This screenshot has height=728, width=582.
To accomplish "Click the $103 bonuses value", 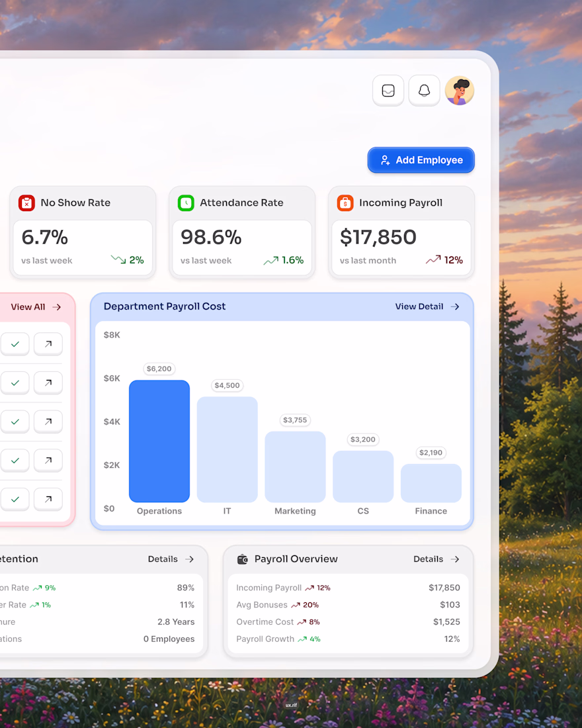I will click(450, 605).
